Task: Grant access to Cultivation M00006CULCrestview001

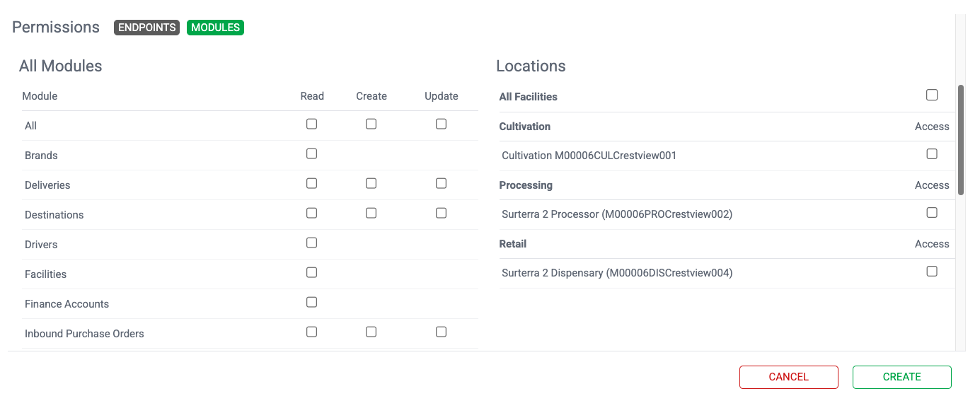Action: (932, 153)
